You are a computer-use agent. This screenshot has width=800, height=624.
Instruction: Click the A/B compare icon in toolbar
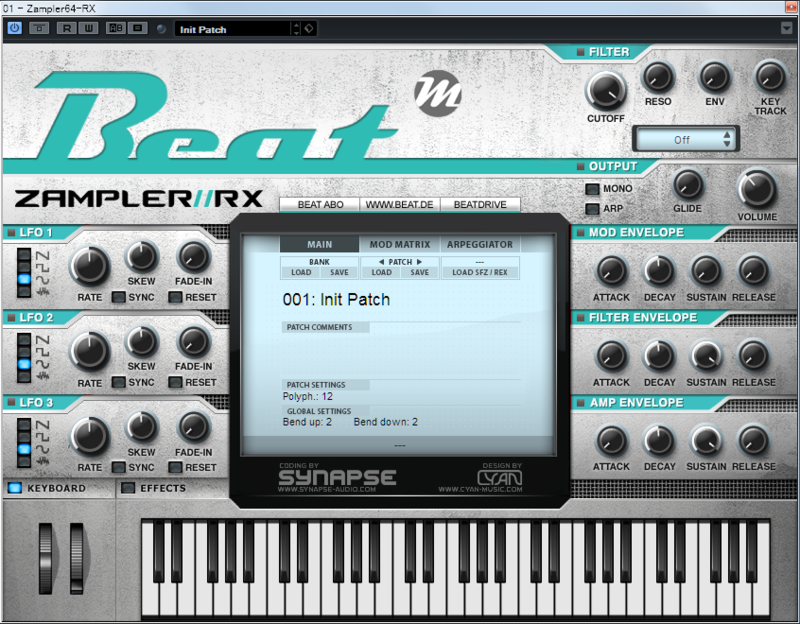pos(116,28)
